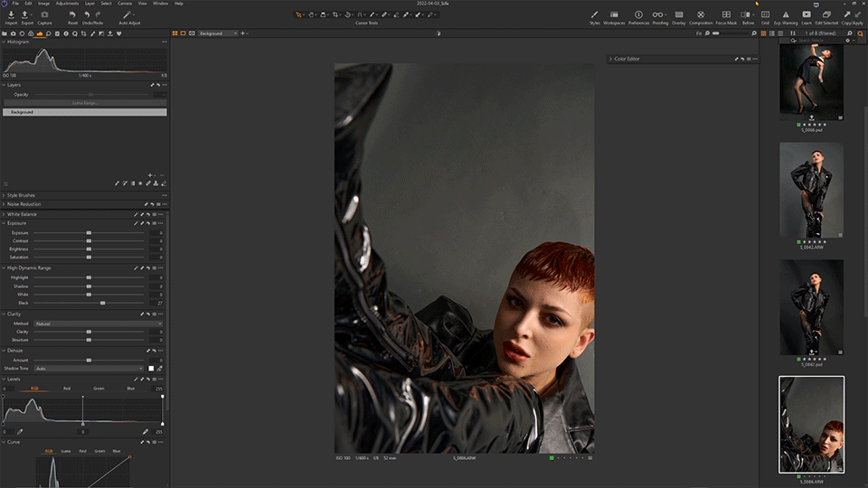Select thumbnail S_0842.ARW in browser
Image resolution: width=868 pixels, height=488 pixels.
click(812, 190)
